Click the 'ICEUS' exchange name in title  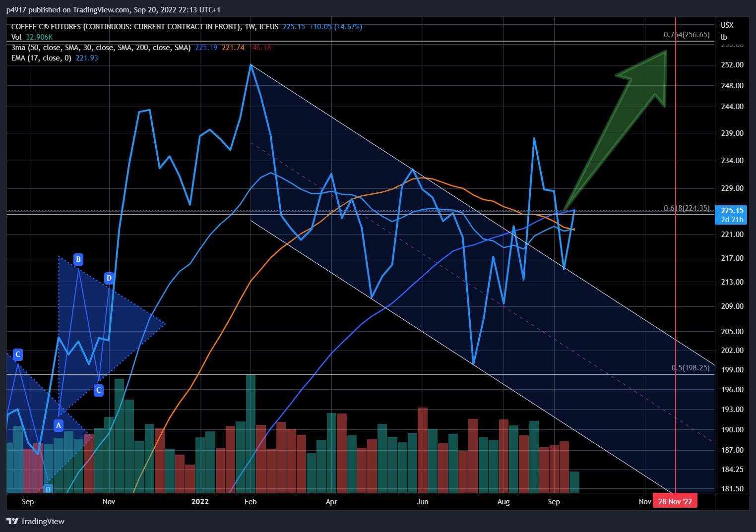point(268,27)
